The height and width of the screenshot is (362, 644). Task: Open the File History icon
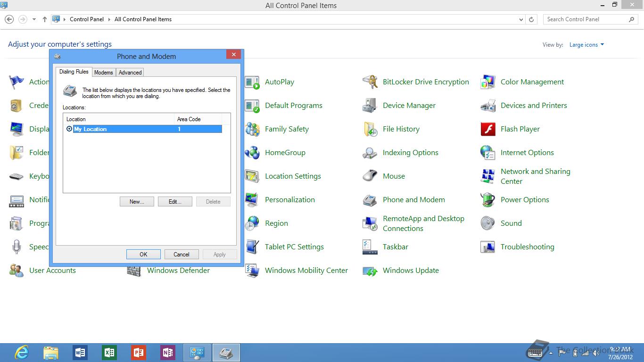(x=371, y=129)
